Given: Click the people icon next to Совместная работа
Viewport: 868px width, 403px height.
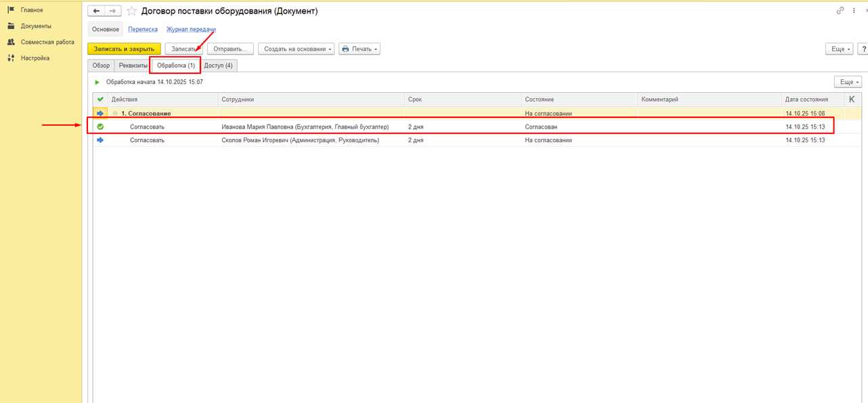Looking at the screenshot, I should [11, 42].
